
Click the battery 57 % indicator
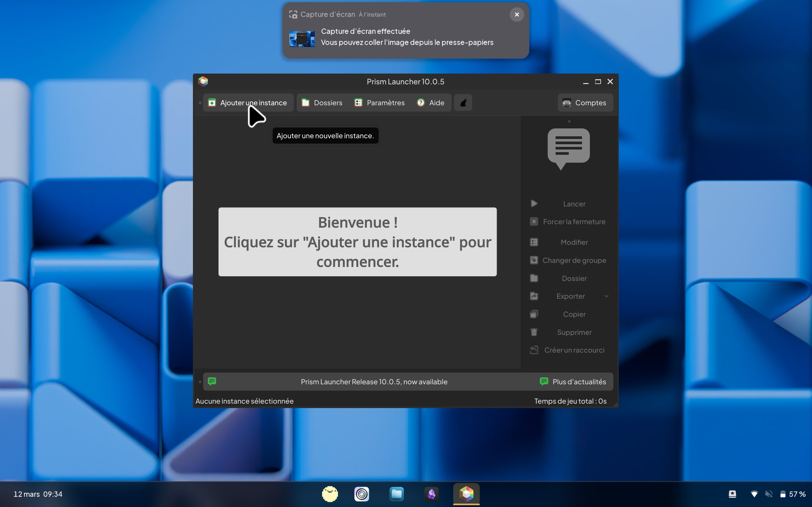point(793,494)
